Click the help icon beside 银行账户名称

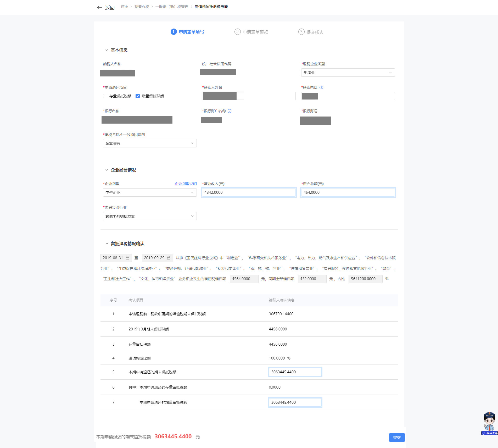pos(230,111)
